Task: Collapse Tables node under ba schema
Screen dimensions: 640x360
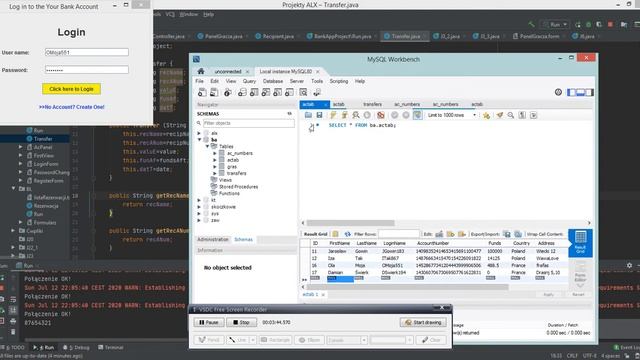Action: click(x=207, y=146)
